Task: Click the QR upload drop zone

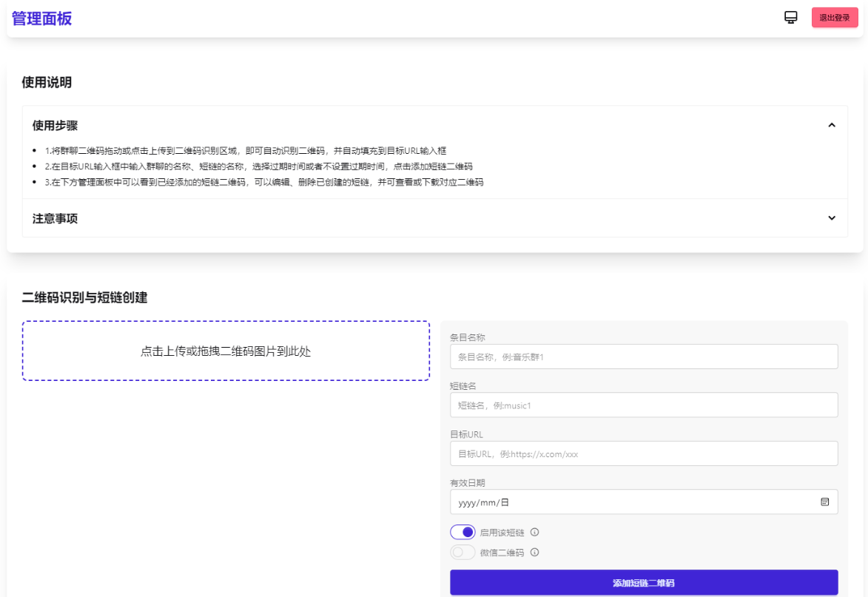Action: (226, 351)
